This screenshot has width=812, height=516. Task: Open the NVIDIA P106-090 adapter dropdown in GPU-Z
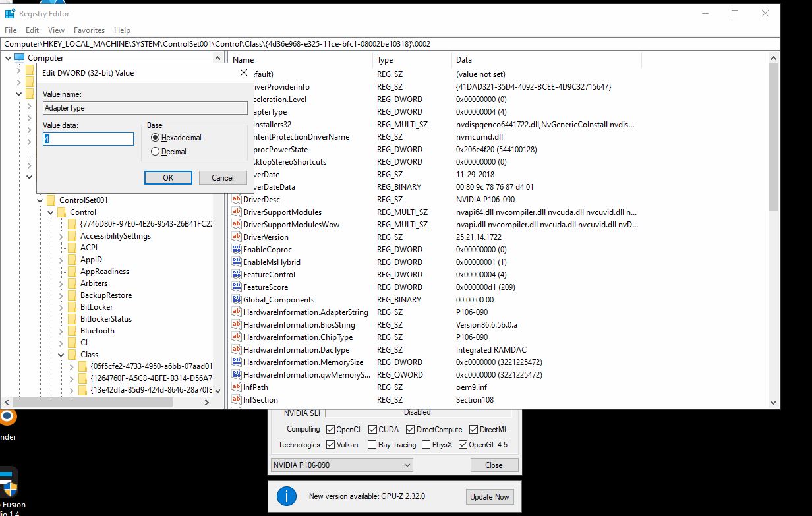[341, 465]
